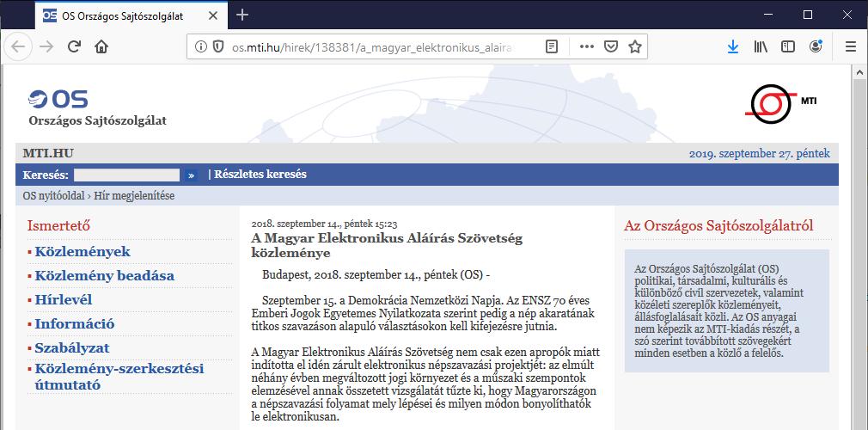Open Közlemény-szerkesztési útmutató menu item

119,377
